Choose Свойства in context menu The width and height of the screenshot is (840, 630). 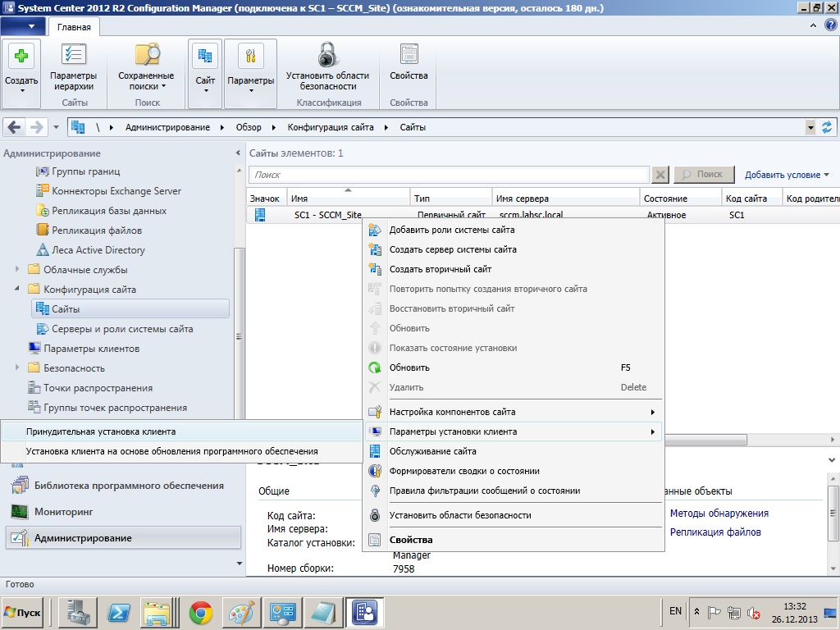click(514, 540)
